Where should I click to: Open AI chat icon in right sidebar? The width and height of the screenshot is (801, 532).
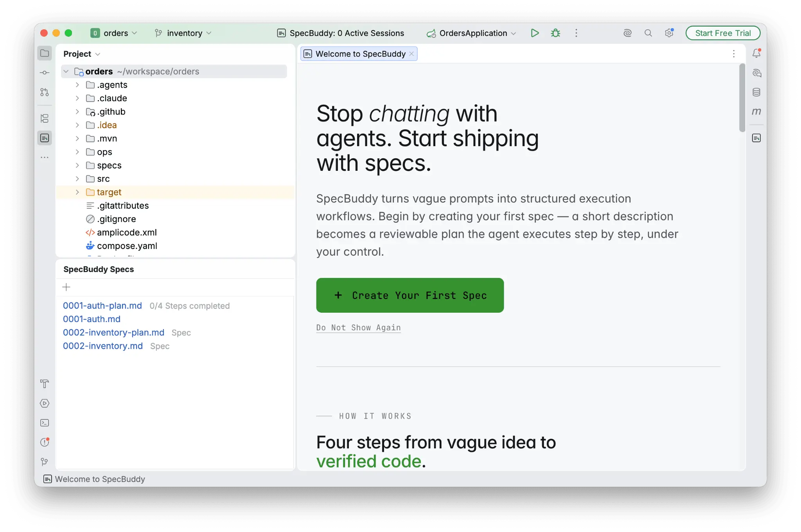coord(756,73)
